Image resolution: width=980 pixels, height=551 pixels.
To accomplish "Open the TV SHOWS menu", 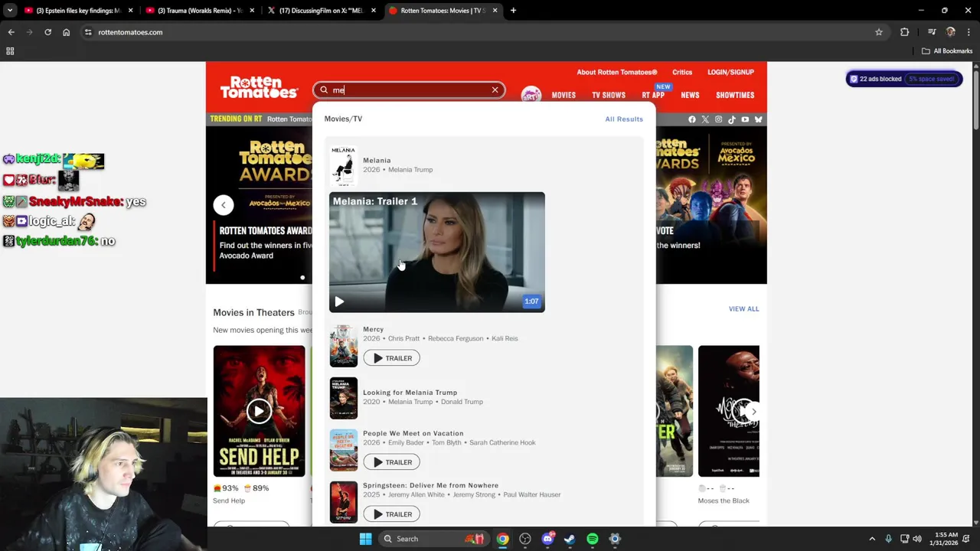I will coord(609,96).
